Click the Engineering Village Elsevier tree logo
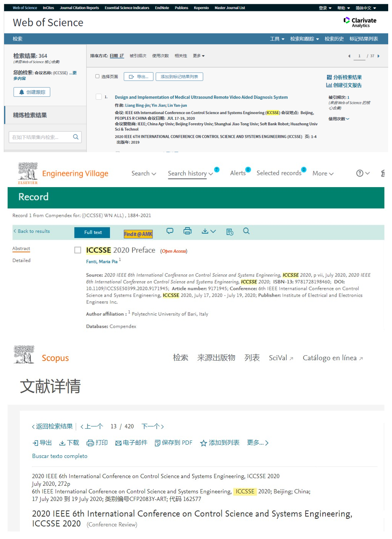The width and height of the screenshot is (392, 539). [x=28, y=173]
